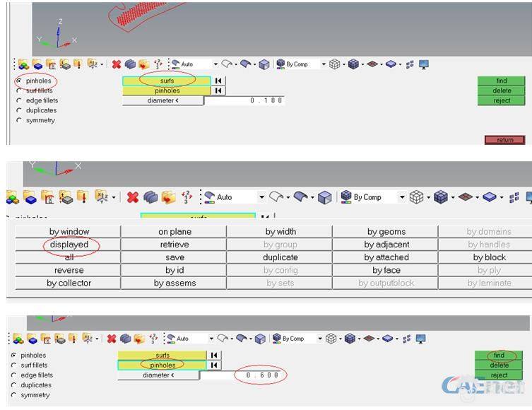Open the By Comp dropdown in enlarged toolbar

coord(401,197)
